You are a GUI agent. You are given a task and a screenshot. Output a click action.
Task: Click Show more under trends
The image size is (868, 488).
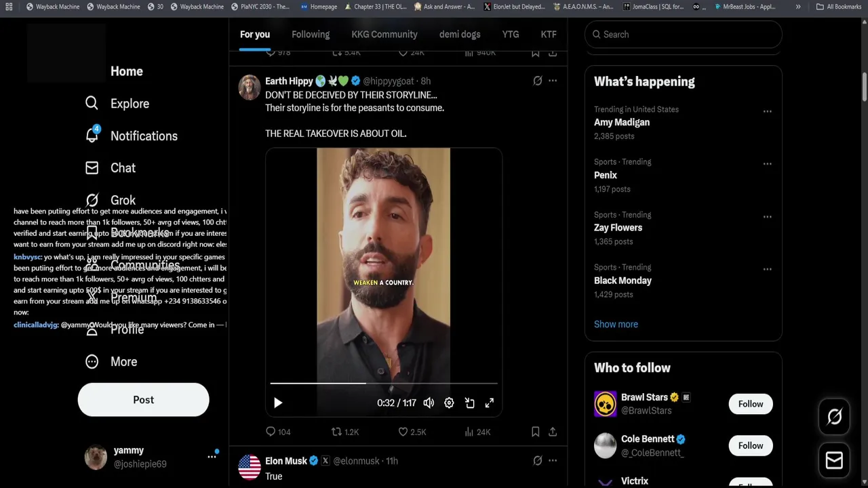coord(616,324)
